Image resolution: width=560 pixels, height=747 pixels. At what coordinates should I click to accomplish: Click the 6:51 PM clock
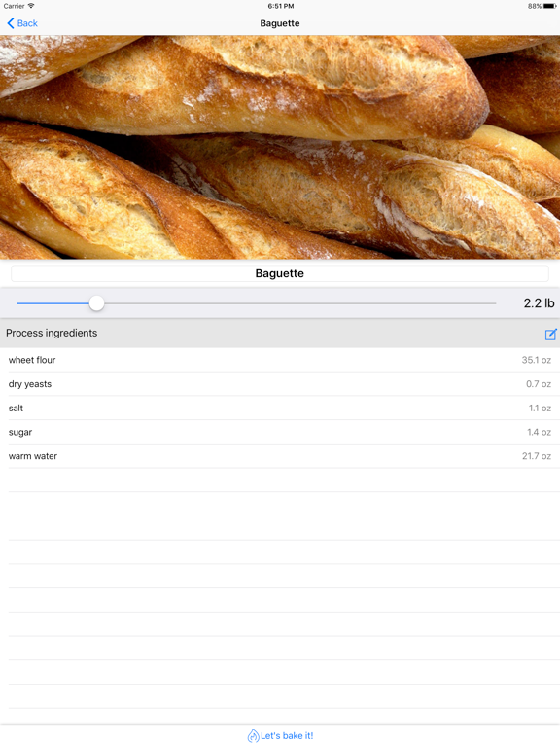point(280,6)
